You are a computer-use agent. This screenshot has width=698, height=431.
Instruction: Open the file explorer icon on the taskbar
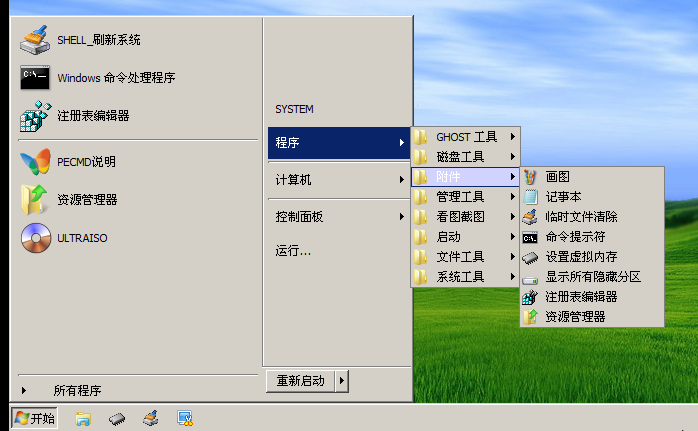(83, 419)
